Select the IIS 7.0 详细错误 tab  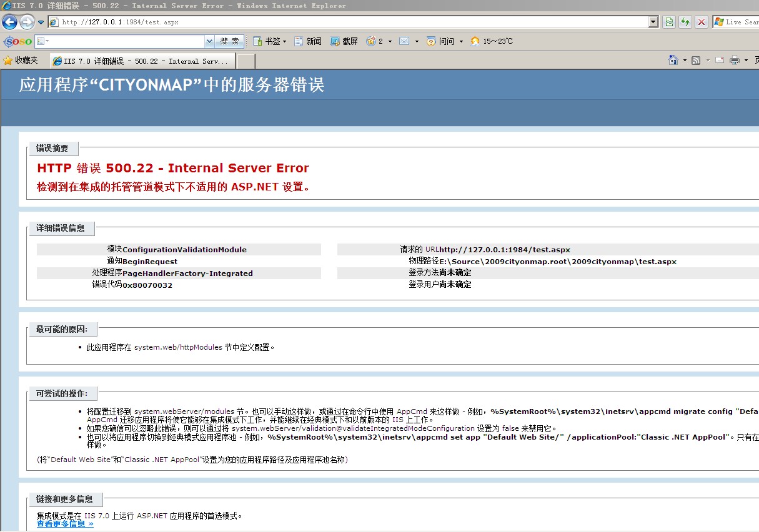142,61
